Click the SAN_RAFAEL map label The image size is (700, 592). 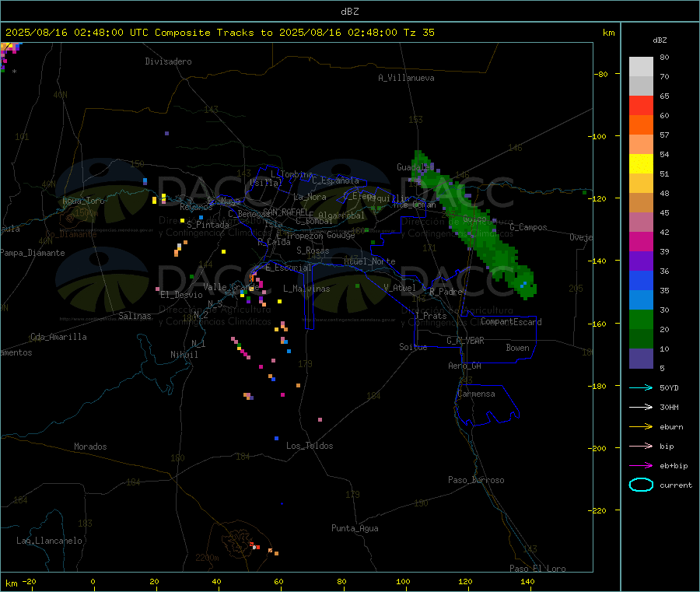[x=285, y=212]
